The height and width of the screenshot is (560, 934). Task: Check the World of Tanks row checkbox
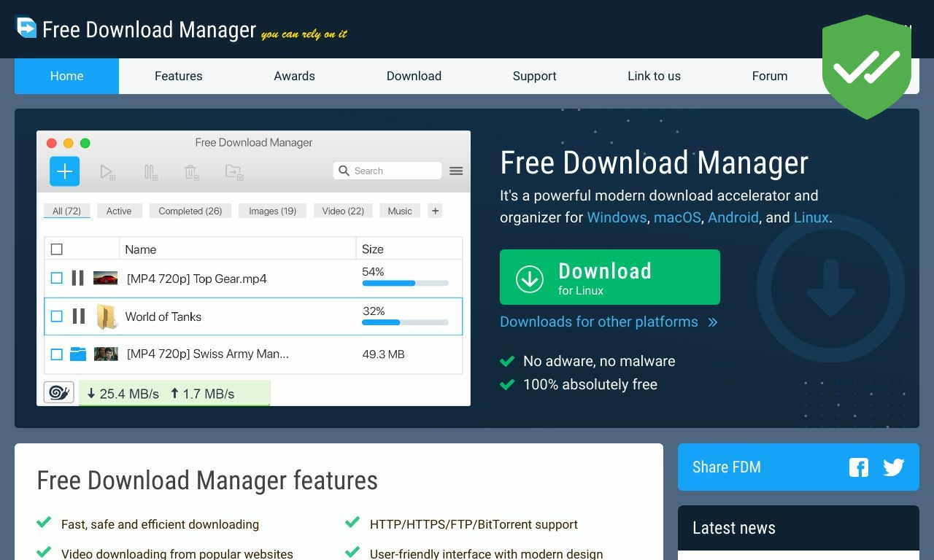[56, 316]
